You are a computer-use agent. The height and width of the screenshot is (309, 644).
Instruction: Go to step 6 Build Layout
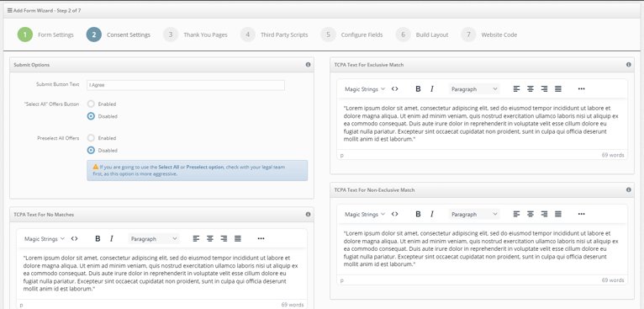coord(422,35)
